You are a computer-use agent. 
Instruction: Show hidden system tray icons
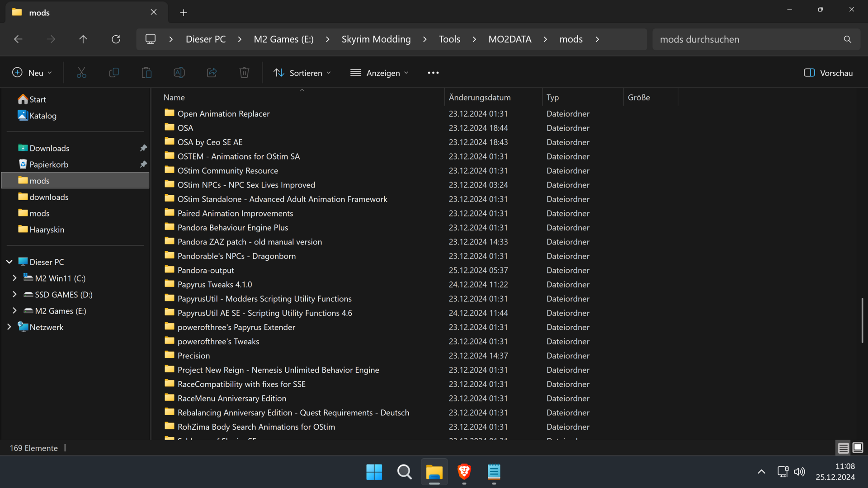pyautogui.click(x=761, y=472)
